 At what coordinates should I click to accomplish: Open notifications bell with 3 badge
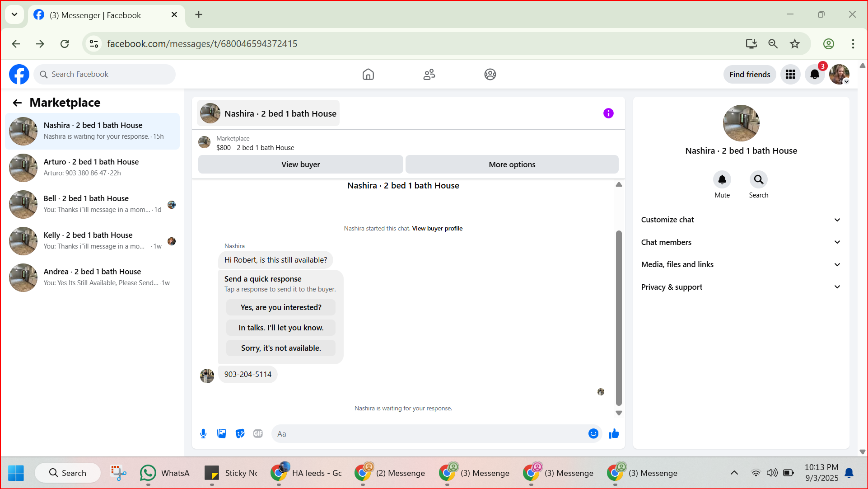click(x=815, y=75)
